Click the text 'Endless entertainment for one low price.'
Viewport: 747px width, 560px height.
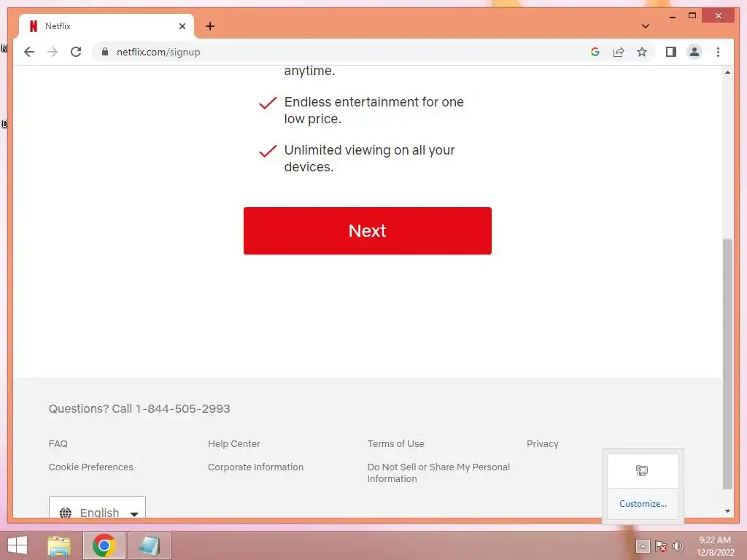point(374,110)
